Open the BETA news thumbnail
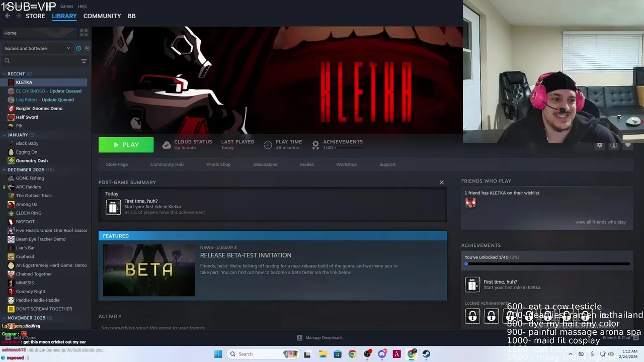Viewport: 644px width, 362px height. coord(149,270)
